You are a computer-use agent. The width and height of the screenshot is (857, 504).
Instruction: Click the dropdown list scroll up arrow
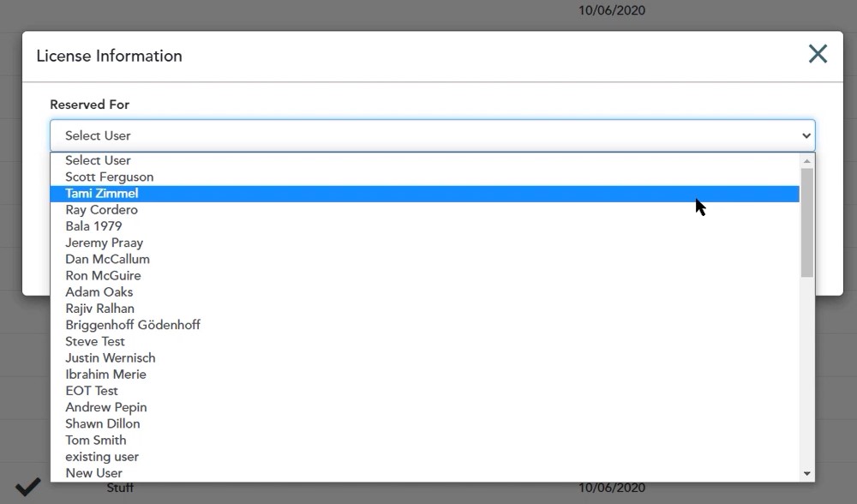click(806, 160)
